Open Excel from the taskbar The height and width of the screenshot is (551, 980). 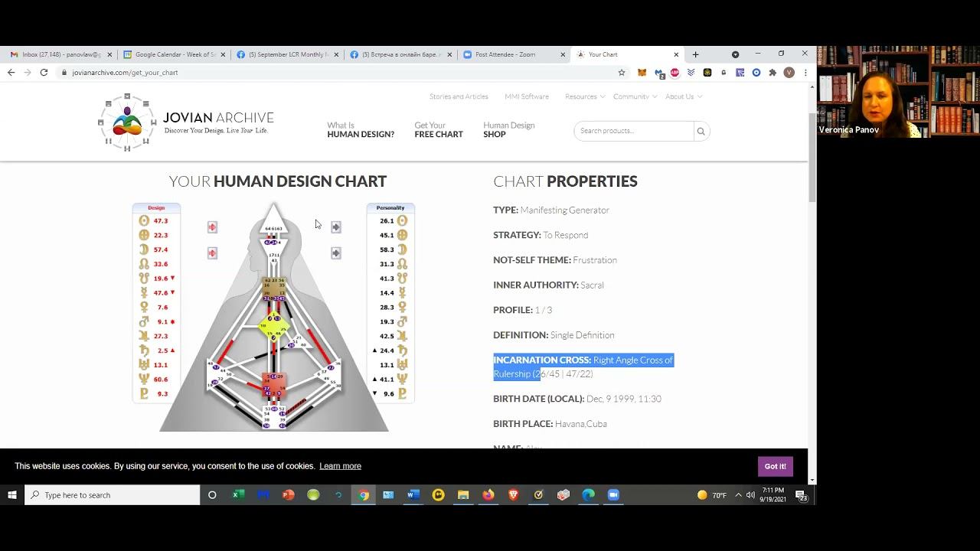tap(238, 495)
